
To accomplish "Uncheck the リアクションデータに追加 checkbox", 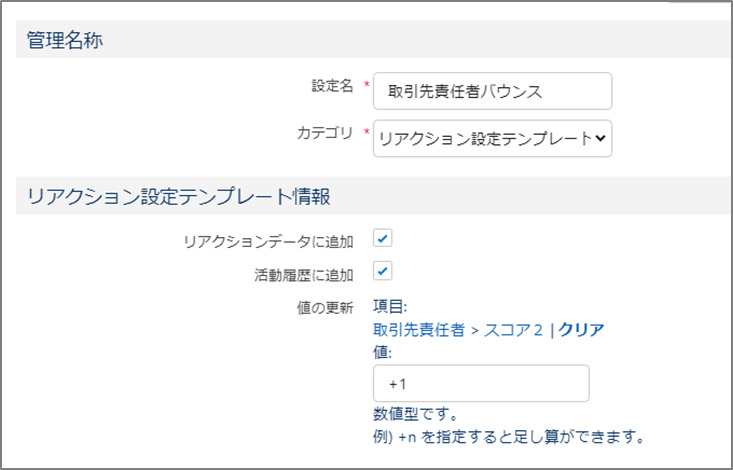I will click(382, 238).
